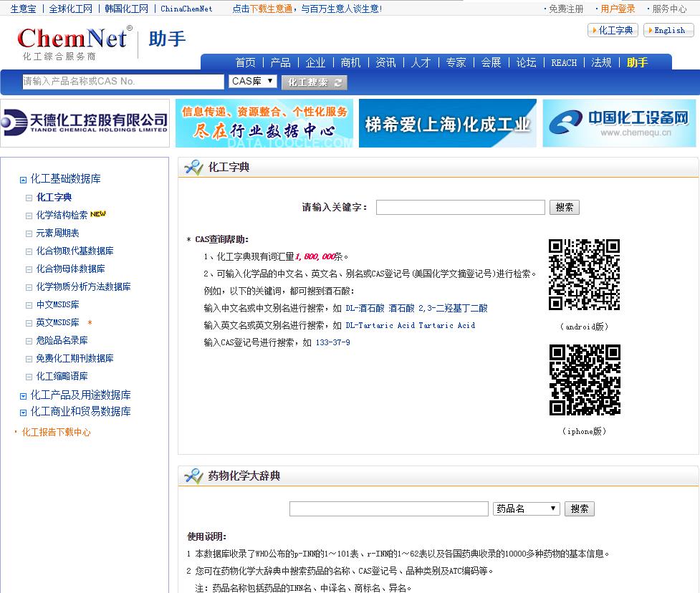
Task: Expand the 化工产品及用途数据库 section
Action: tap(23, 396)
